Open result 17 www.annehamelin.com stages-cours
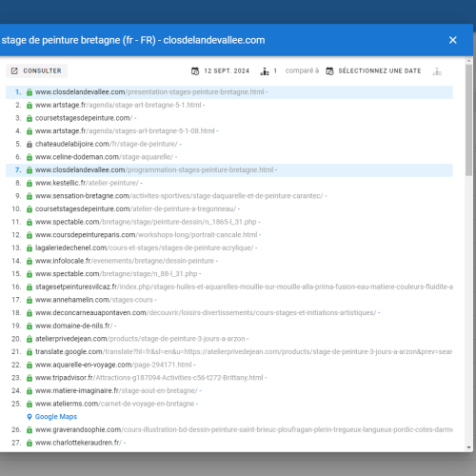 (x=94, y=300)
